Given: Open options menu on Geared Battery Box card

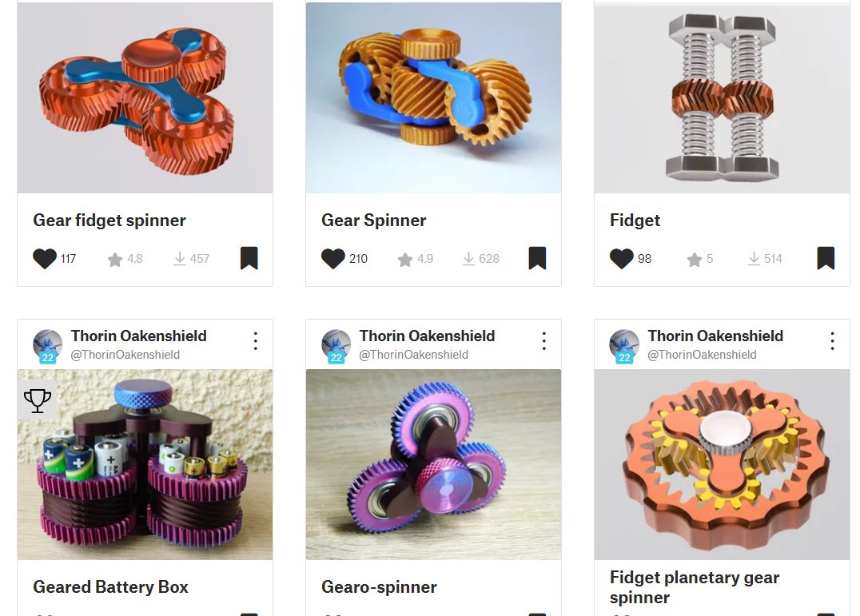Looking at the screenshot, I should pyautogui.click(x=256, y=341).
